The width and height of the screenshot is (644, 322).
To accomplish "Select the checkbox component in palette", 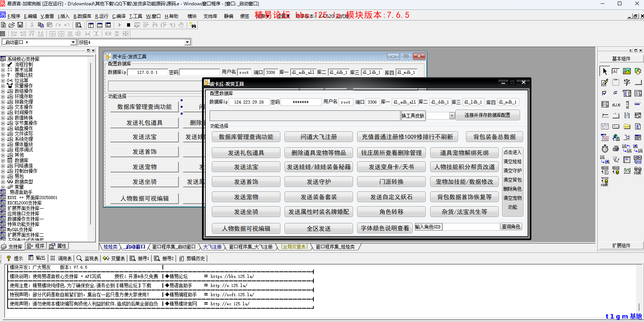I will [x=604, y=93].
